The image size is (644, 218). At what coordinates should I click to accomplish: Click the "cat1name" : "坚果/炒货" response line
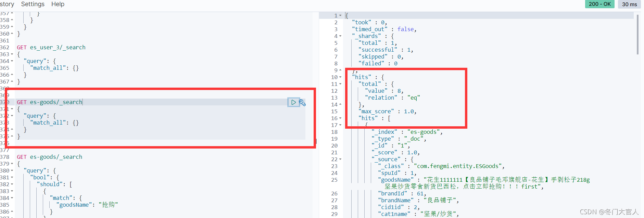[418, 214]
